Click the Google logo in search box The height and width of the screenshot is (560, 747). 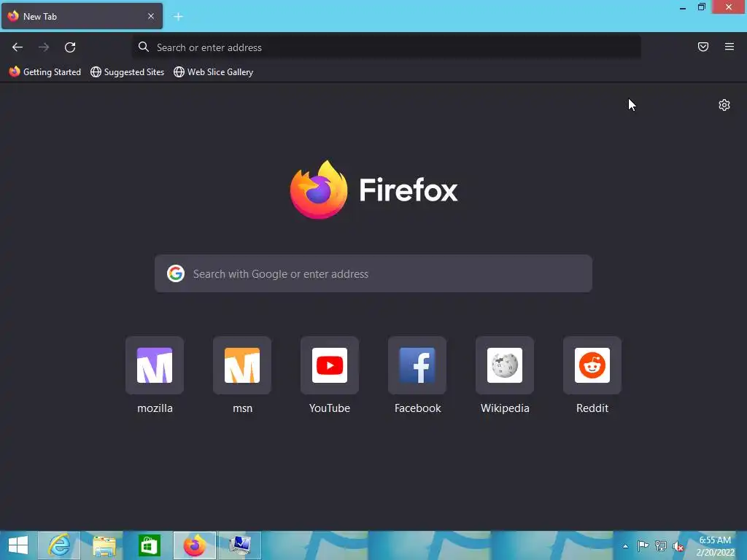pyautogui.click(x=176, y=273)
